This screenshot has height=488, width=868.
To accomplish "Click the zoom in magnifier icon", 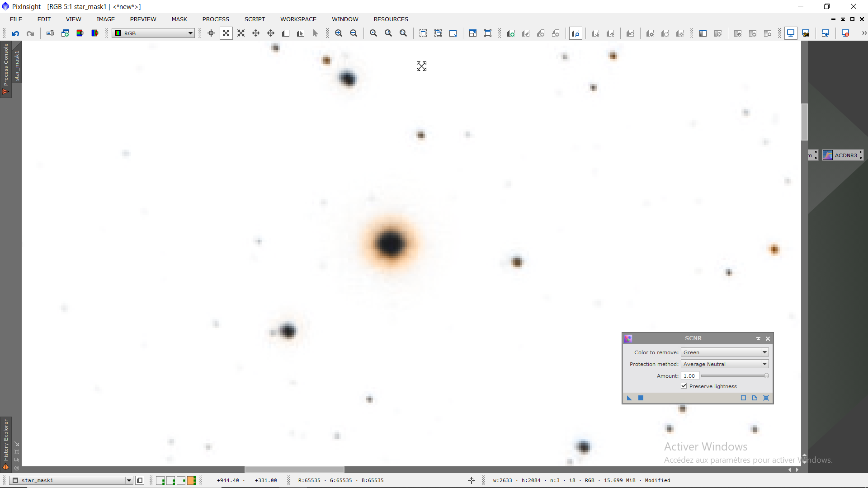I will pyautogui.click(x=339, y=33).
